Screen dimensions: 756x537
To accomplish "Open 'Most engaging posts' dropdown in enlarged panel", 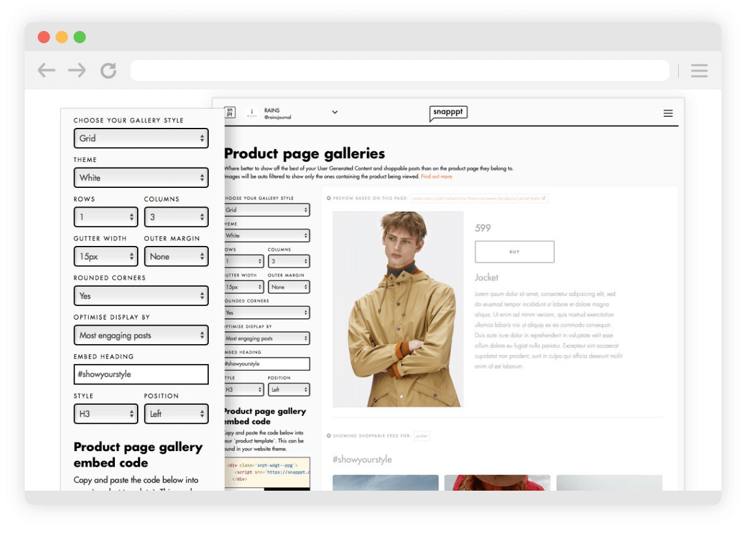I will (141, 336).
